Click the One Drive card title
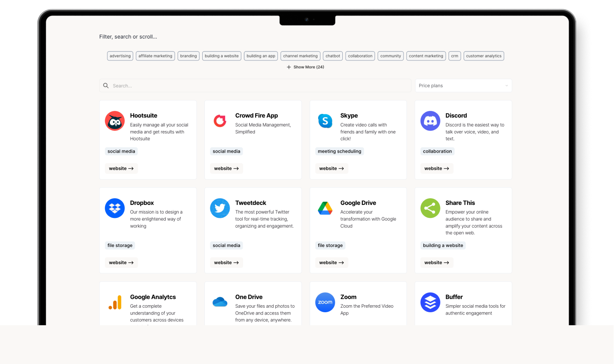614x364 pixels. click(x=249, y=297)
